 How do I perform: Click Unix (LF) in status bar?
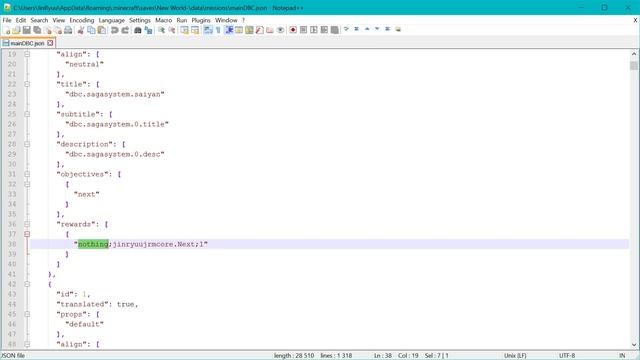click(x=515, y=356)
